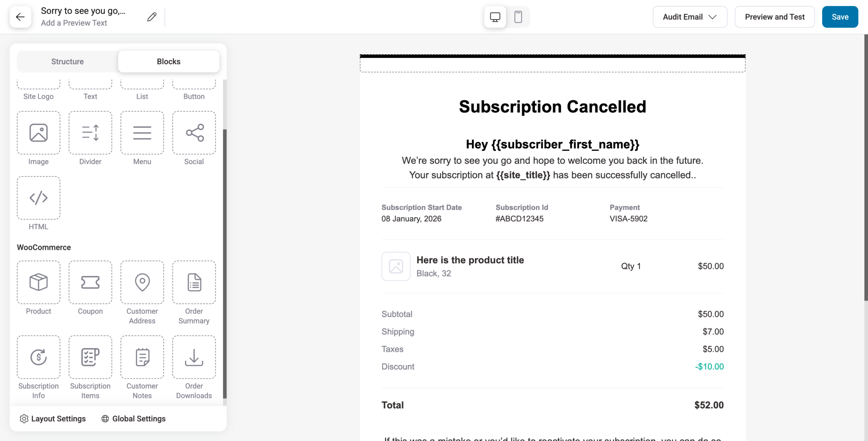Toggle desktop preview mode
868x441 pixels.
click(x=495, y=17)
